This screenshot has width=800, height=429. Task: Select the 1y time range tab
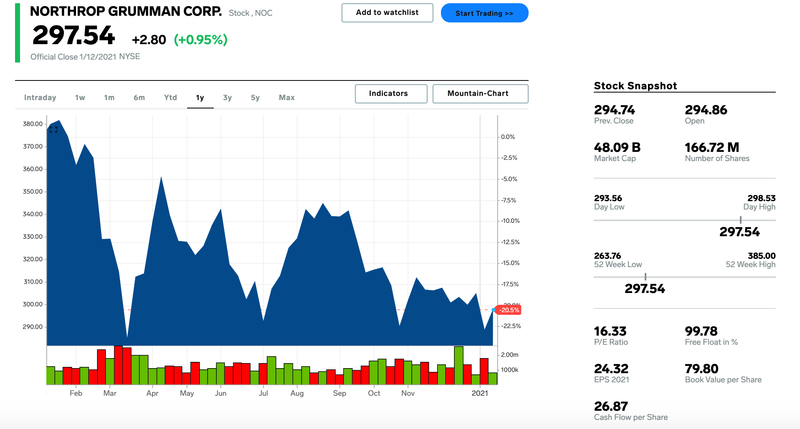point(200,97)
